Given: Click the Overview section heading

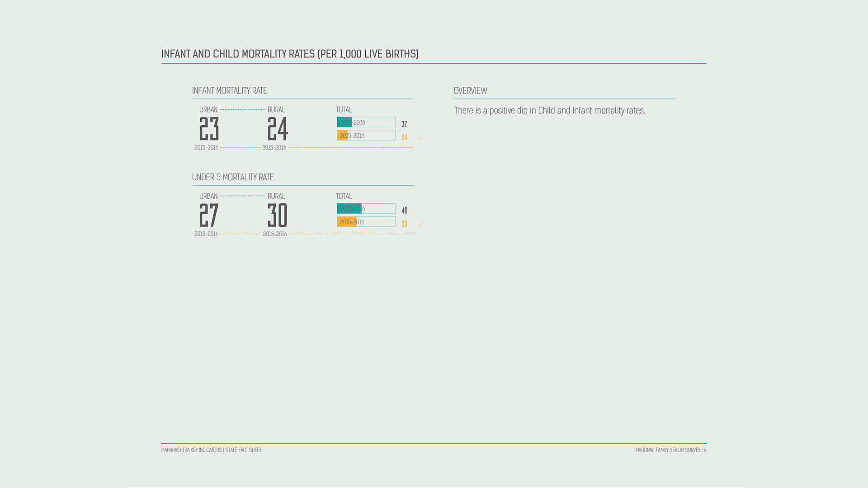Looking at the screenshot, I should point(470,91).
